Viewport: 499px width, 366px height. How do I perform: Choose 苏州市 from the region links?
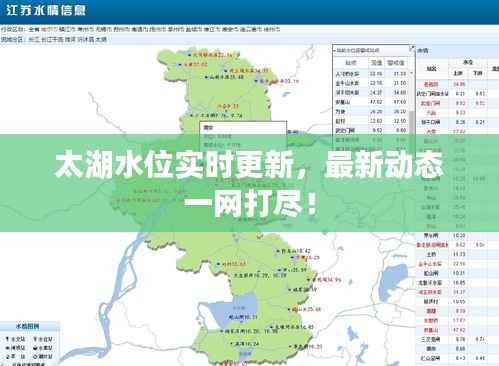click(121, 29)
